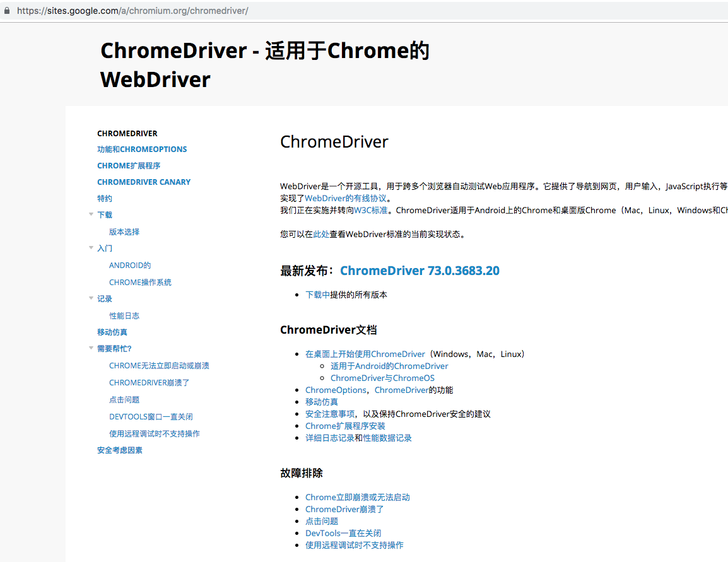Viewport: 728px width, 562px height.
Task: Open ChromeDriver崩溃了 troubleshooting link
Action: click(344, 509)
